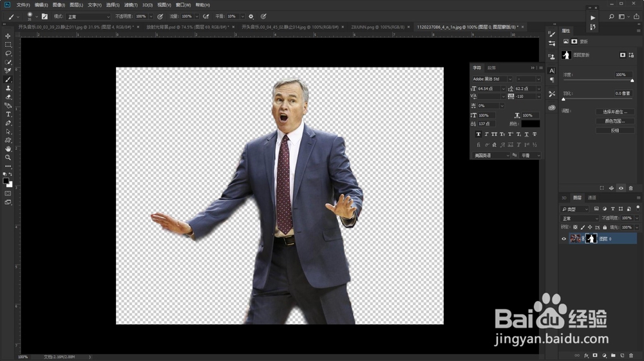Toggle strikethrough text style

coord(535,134)
